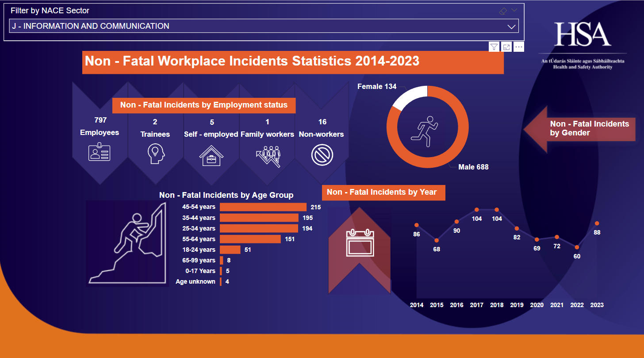Expand the NACE Sector dropdown arrow
Image resolution: width=644 pixels, height=358 pixels.
(511, 27)
